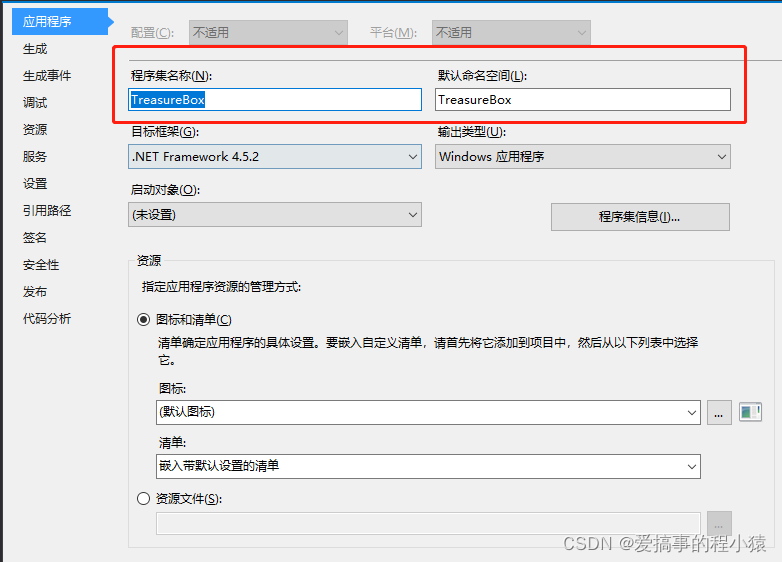Open the 应用程序 settings tab

tap(60, 21)
